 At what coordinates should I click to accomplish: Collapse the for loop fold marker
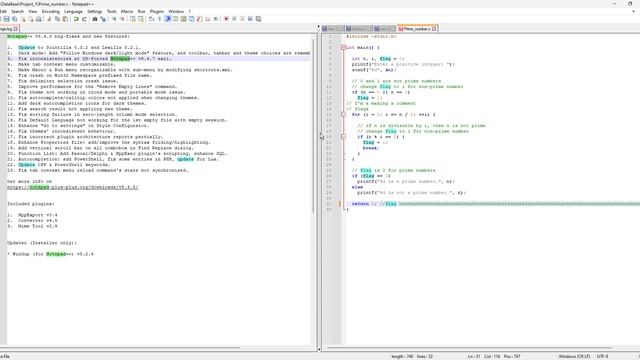(343, 114)
